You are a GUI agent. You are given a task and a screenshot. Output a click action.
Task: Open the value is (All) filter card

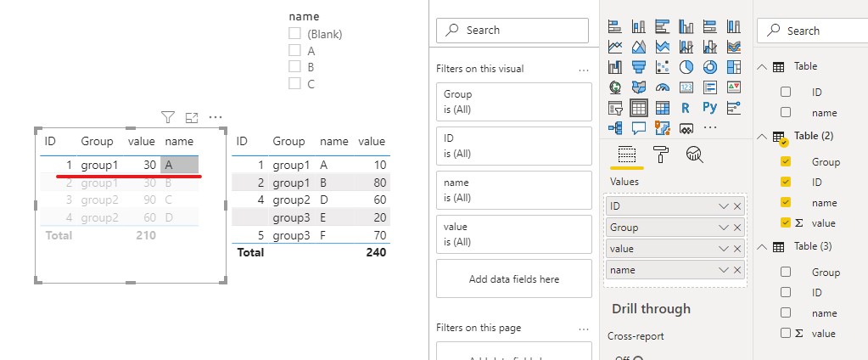[513, 234]
